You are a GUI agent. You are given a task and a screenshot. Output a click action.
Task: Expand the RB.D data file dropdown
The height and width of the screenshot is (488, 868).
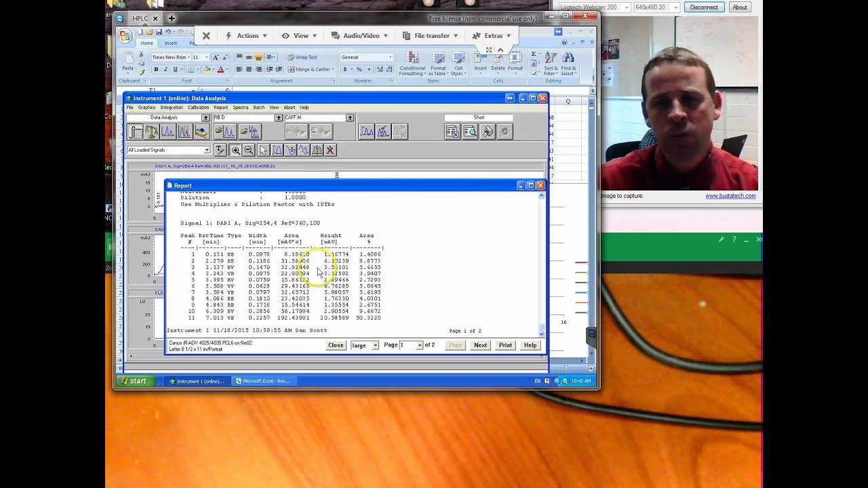tap(278, 118)
